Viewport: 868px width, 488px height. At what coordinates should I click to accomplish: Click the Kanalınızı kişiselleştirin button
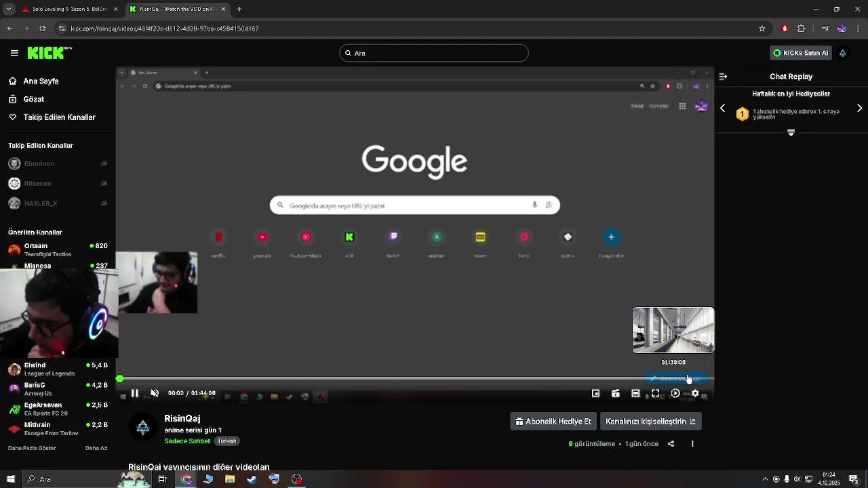pyautogui.click(x=651, y=421)
